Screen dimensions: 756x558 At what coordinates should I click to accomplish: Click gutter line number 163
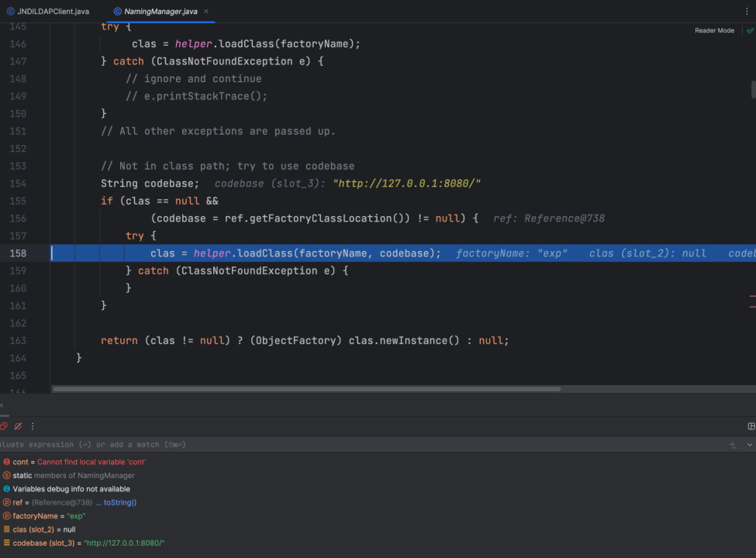18,341
